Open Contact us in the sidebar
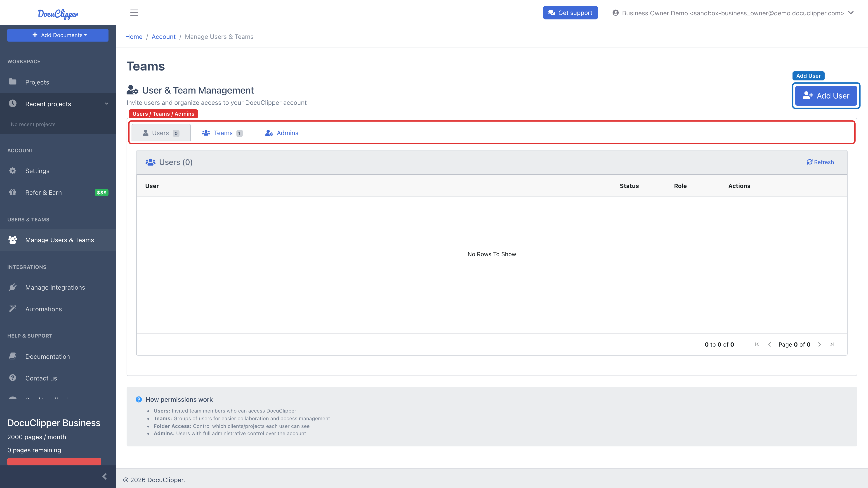Screen dimensions: 868x488 (58, 378)
